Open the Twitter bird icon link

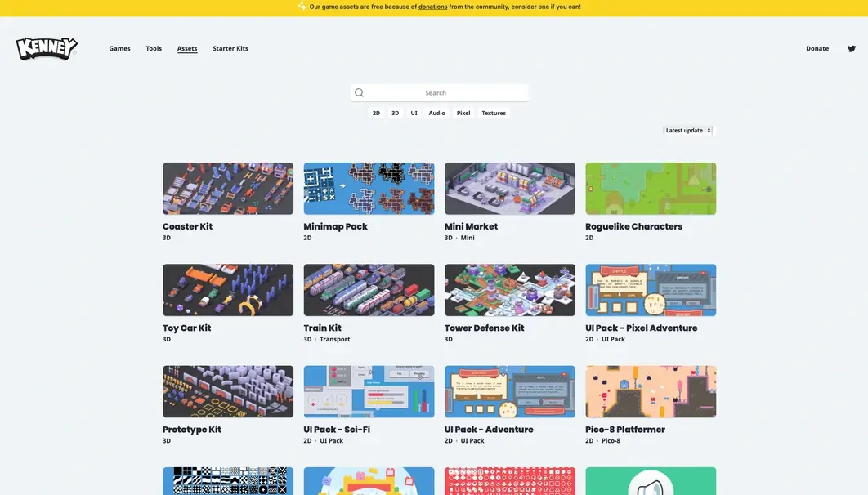[x=851, y=49]
